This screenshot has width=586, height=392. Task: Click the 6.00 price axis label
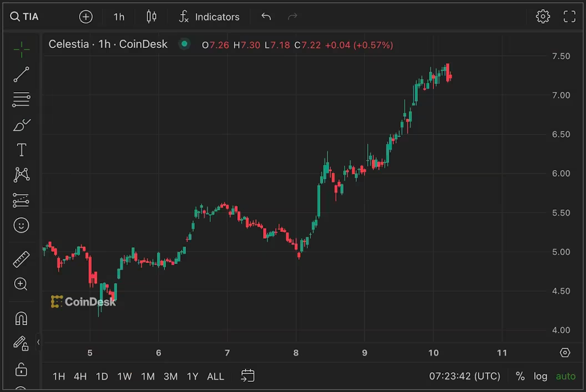click(561, 173)
